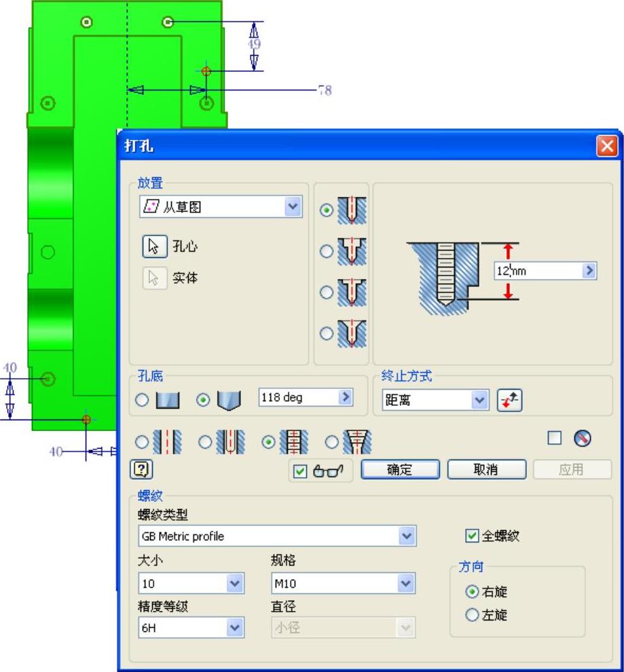
Task: Select the flat bottom radio button
Action: point(142,400)
